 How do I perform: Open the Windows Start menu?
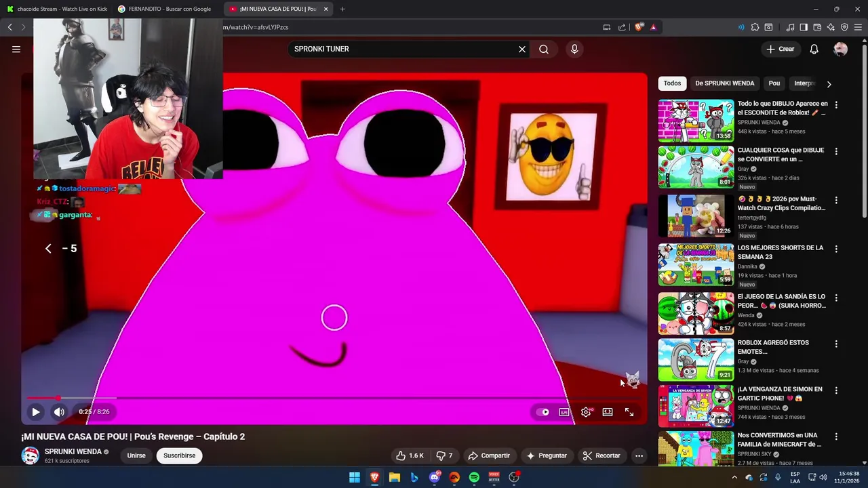pyautogui.click(x=355, y=477)
